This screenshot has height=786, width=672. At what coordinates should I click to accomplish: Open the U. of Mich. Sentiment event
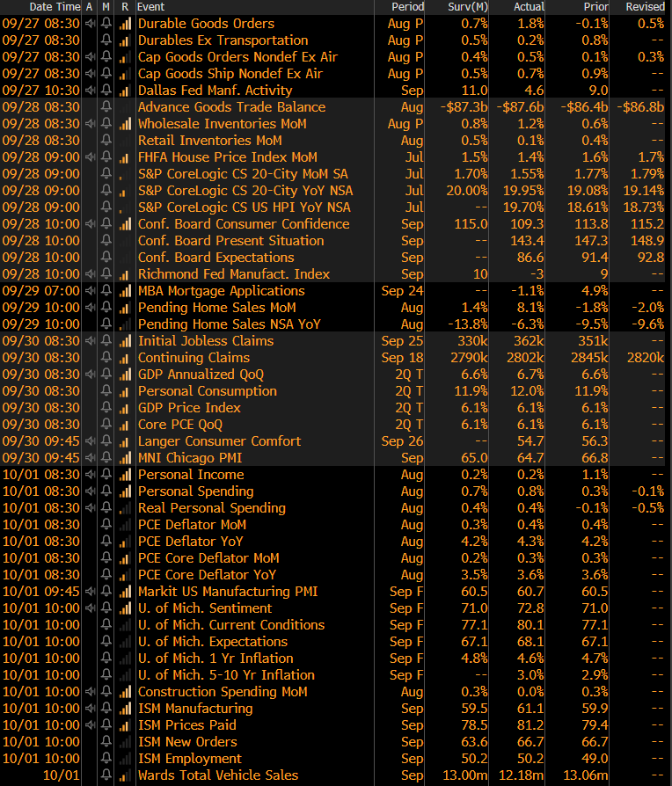[205, 608]
